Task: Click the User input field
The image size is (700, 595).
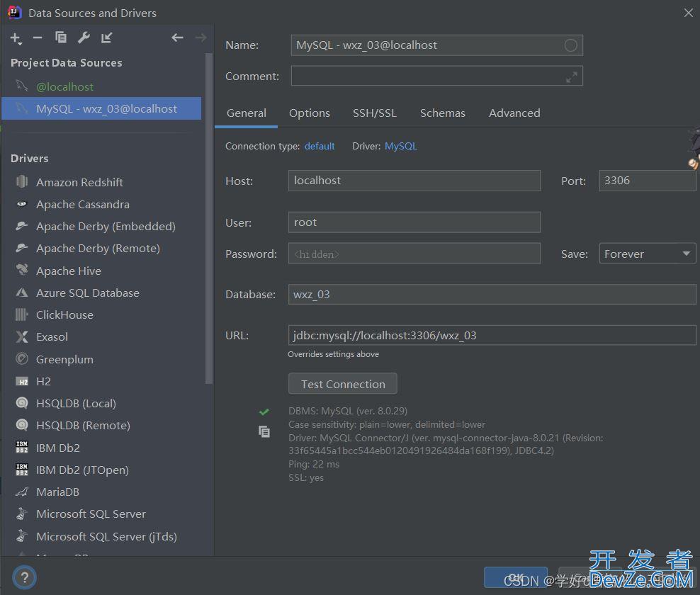Action: (x=414, y=222)
